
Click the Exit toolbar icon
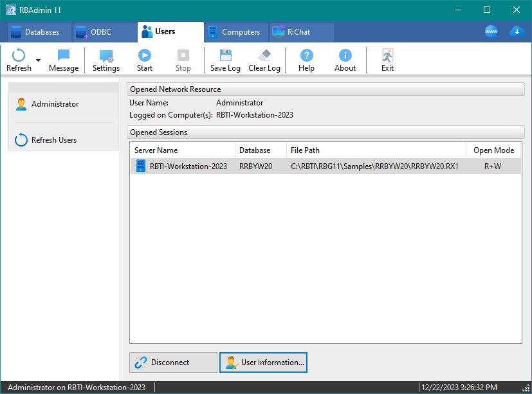387,60
